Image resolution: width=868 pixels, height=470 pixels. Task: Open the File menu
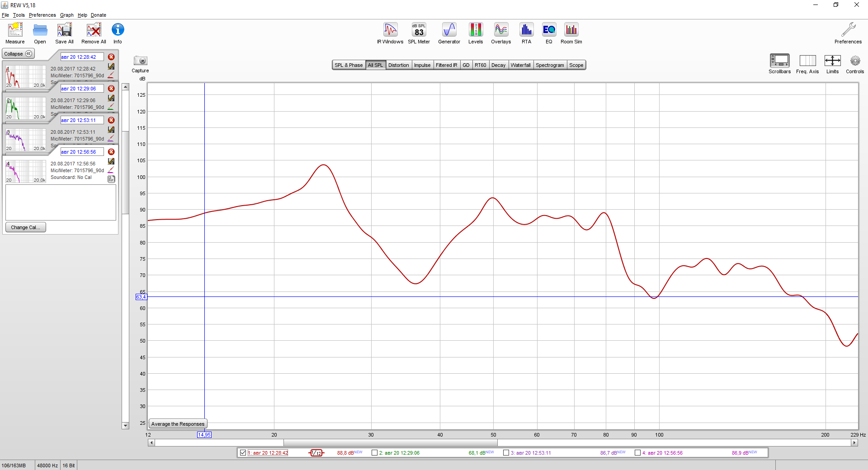pos(5,15)
